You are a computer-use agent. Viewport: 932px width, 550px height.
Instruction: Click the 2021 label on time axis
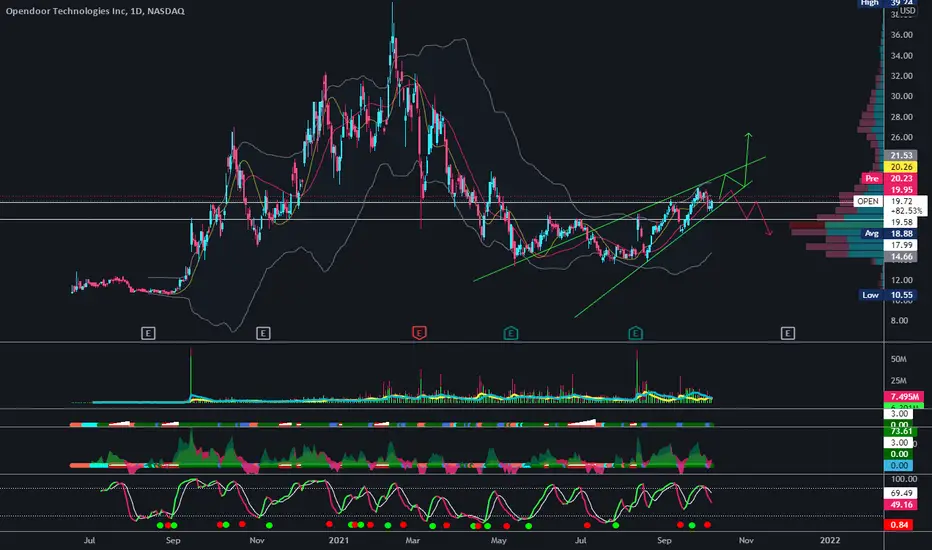point(339,540)
